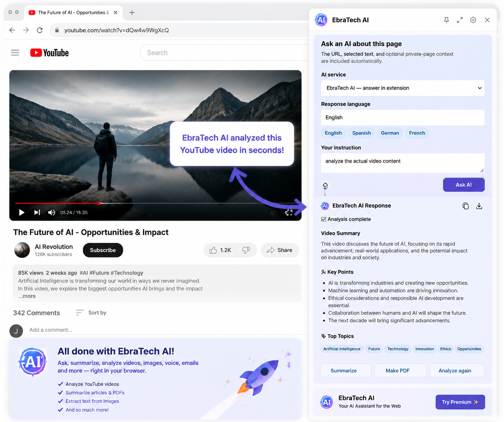This screenshot has height=422, width=504.
Task: Reload the YouTube page
Action: click(40, 30)
